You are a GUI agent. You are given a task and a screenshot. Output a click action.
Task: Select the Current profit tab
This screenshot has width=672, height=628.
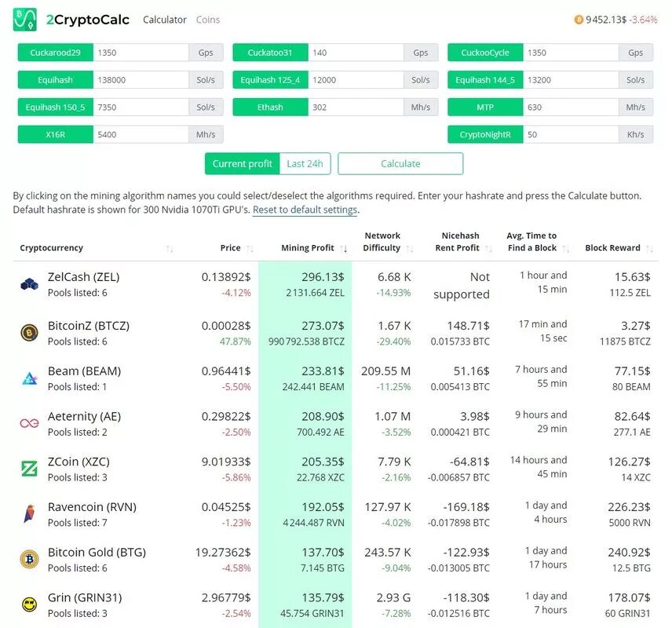(242, 164)
